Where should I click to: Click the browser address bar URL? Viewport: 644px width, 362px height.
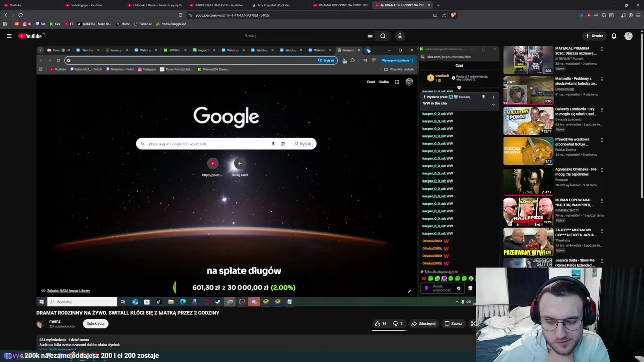coord(232,15)
